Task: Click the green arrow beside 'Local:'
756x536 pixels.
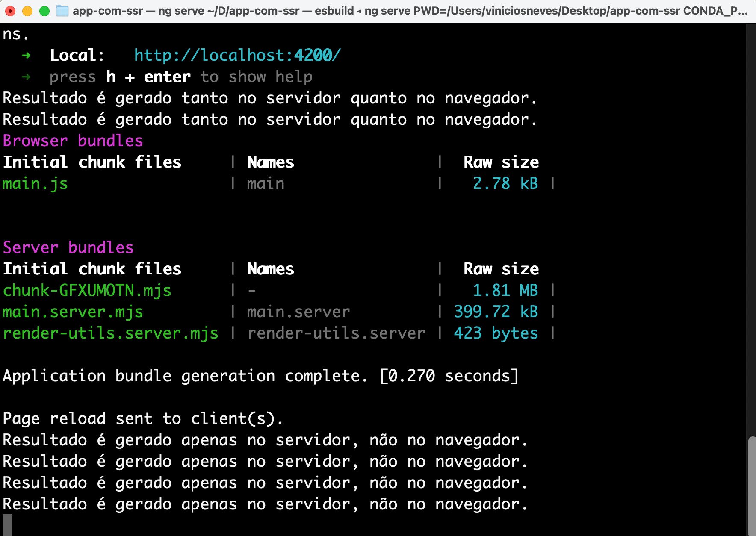Action: coord(26,55)
